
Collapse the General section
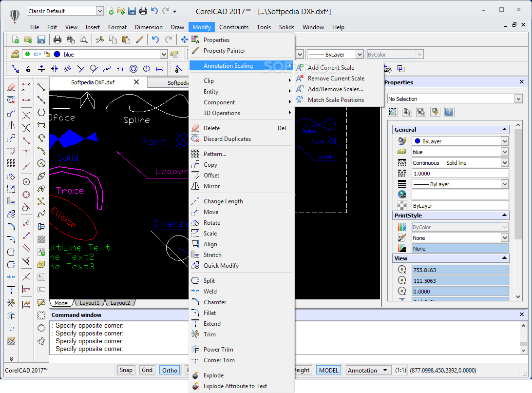[x=504, y=129]
